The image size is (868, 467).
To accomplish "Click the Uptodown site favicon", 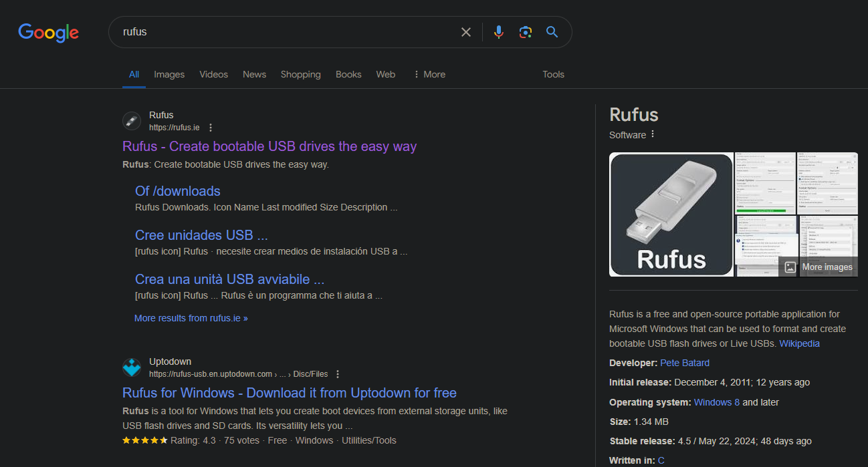I will click(x=132, y=367).
